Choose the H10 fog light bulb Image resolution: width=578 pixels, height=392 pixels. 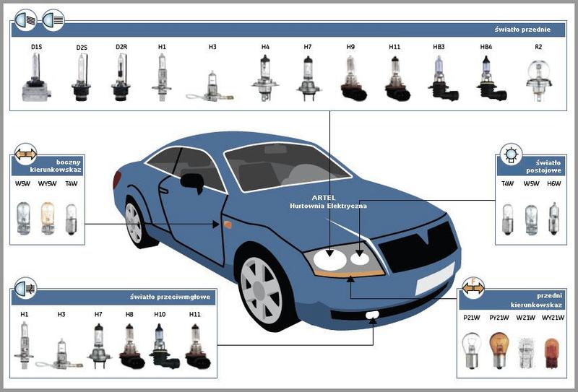coord(160,344)
